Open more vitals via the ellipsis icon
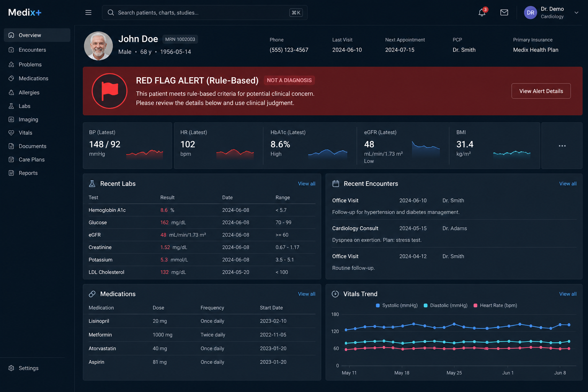The image size is (588, 392). (562, 146)
